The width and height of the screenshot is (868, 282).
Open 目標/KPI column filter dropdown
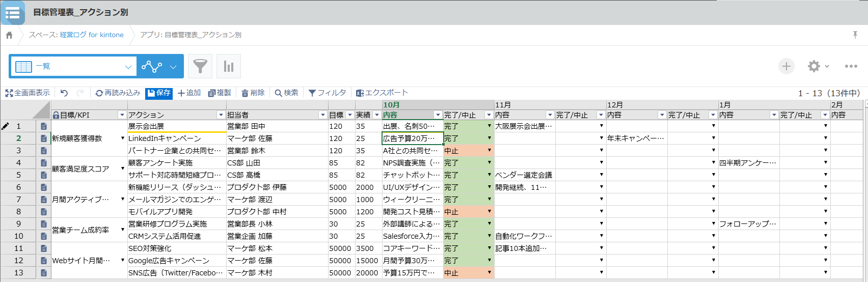pyautogui.click(x=122, y=115)
